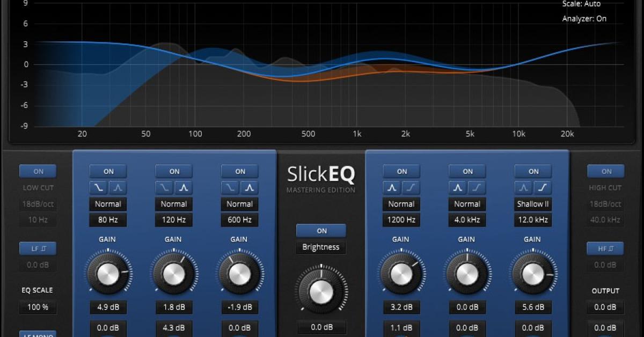Select bell shape for 4.0 kHz band
Viewport: 644px width, 337px height.
point(458,188)
